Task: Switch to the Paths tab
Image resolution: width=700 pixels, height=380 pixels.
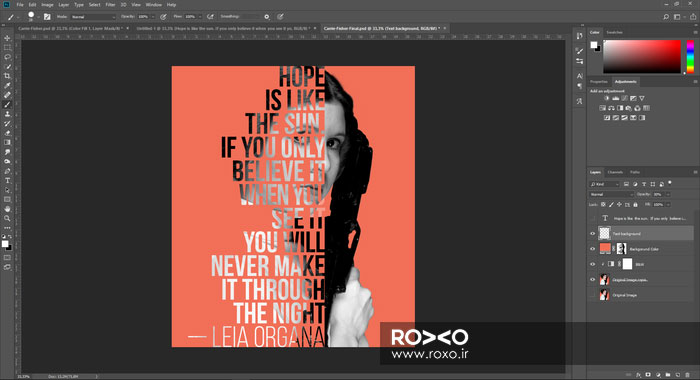Action: point(635,172)
